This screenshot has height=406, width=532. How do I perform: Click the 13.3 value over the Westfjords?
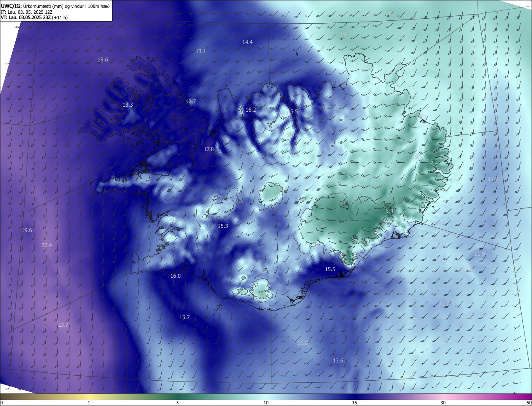pos(128,105)
